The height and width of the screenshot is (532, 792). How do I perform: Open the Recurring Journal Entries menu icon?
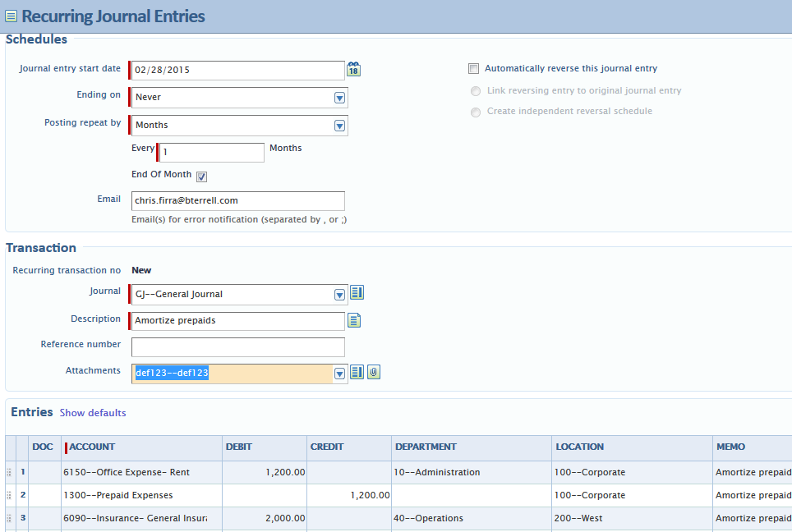coord(11,16)
